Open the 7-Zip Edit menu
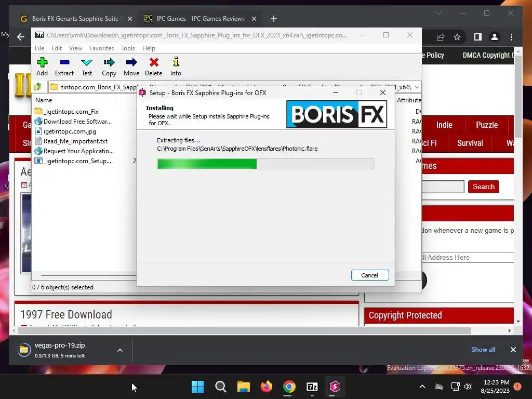This screenshot has width=532, height=399. [56, 48]
